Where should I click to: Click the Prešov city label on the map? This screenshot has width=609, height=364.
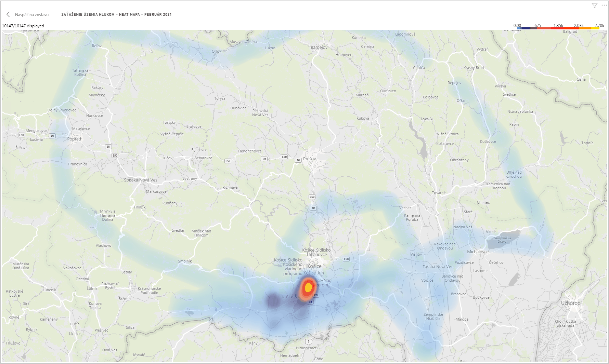[310, 159]
